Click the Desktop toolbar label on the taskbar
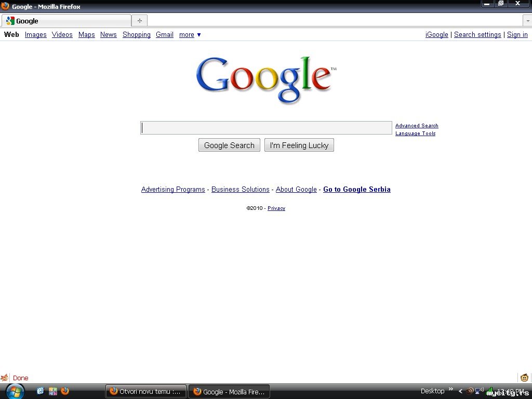The width and height of the screenshot is (532, 399). 432,391
